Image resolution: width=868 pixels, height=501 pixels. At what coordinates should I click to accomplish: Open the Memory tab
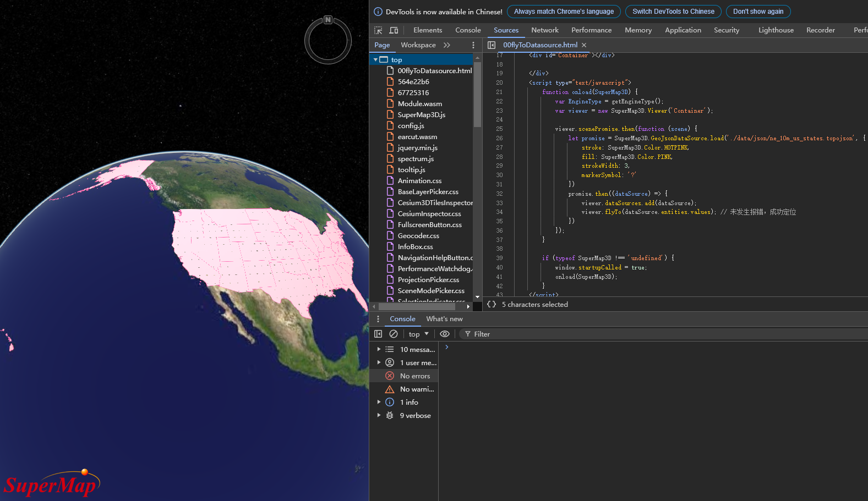638,30
